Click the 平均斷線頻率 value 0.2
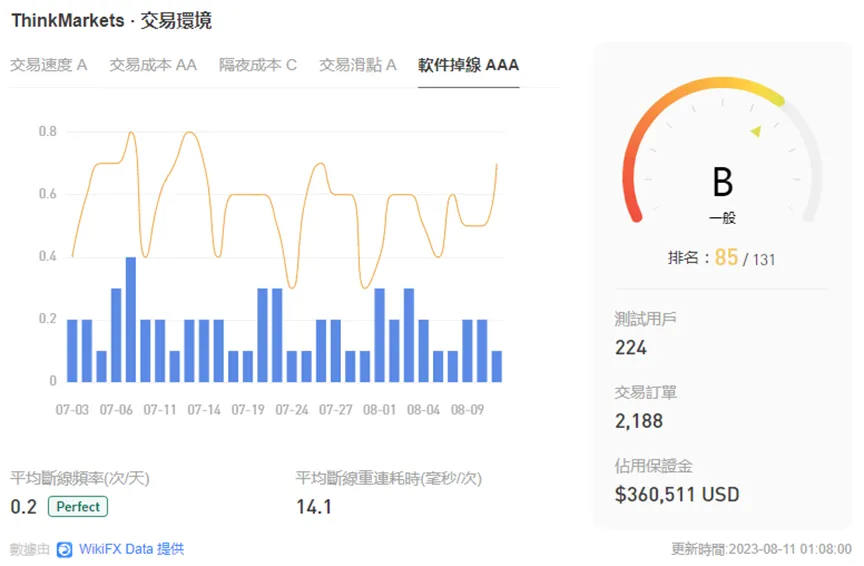This screenshot has height=566, width=864. pos(24,506)
